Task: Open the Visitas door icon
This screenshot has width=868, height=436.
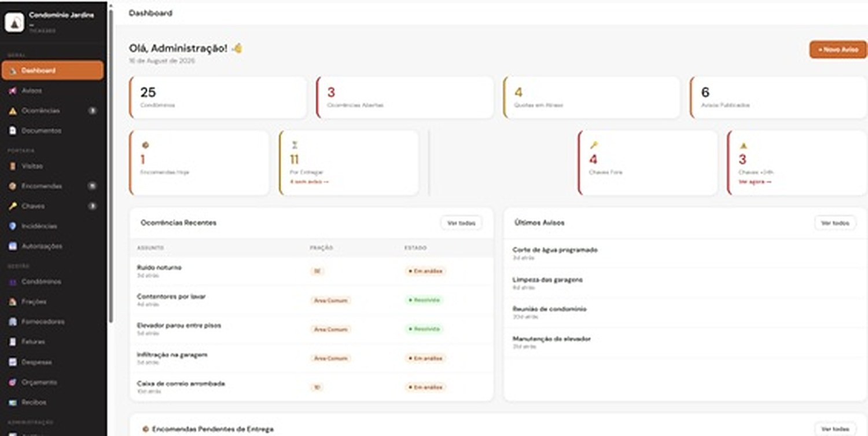Action: coord(13,166)
